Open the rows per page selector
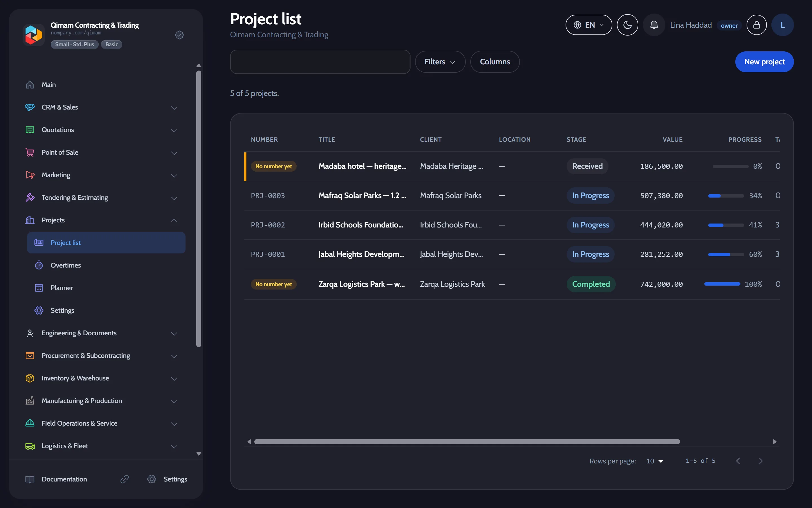 click(x=655, y=461)
